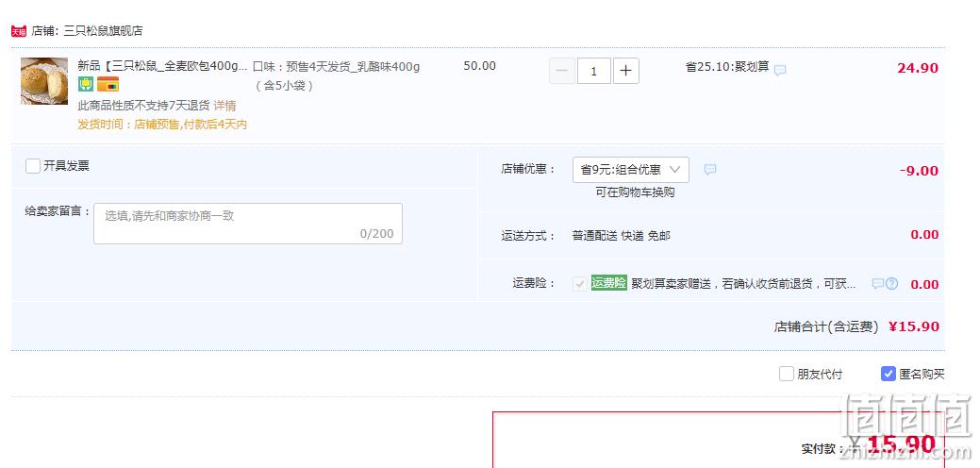Screen dimensions: 980x468
Task: Click the comment bubble icon in the 运费险 row
Action: pos(877,284)
